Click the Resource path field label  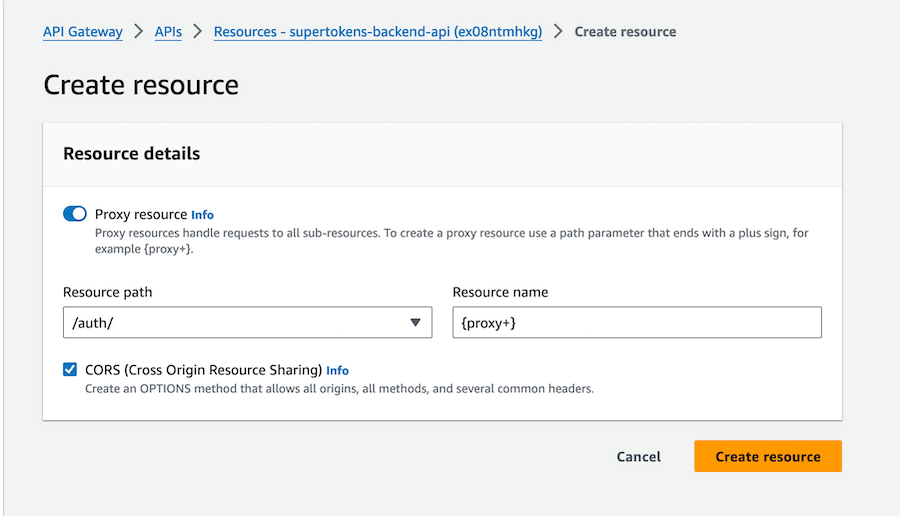(108, 292)
